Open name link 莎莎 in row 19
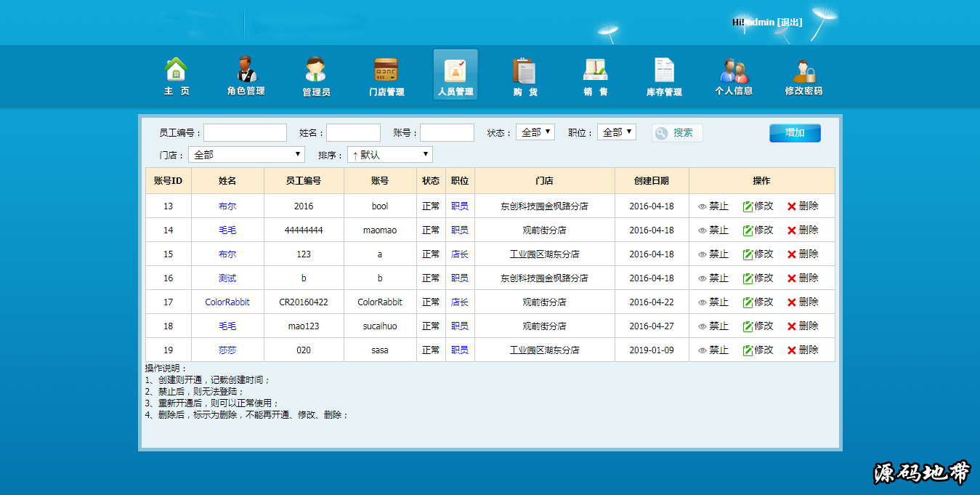Viewport: 980px width, 495px height. point(227,350)
